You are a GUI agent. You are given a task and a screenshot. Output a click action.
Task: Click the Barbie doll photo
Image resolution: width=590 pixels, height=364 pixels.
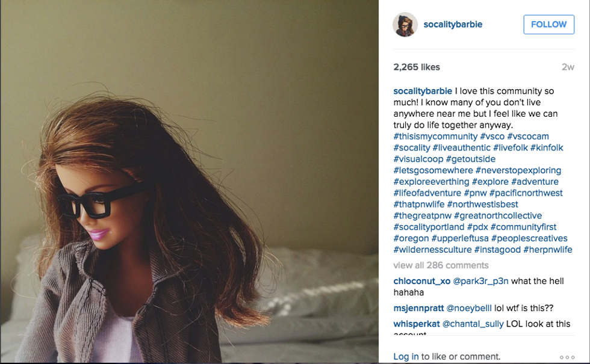(189, 182)
